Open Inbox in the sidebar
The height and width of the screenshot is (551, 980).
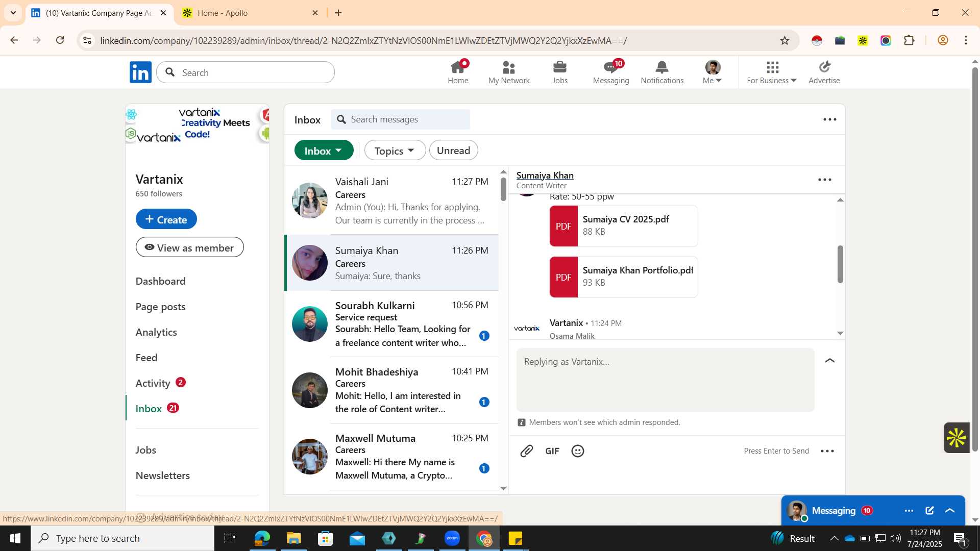pos(149,409)
